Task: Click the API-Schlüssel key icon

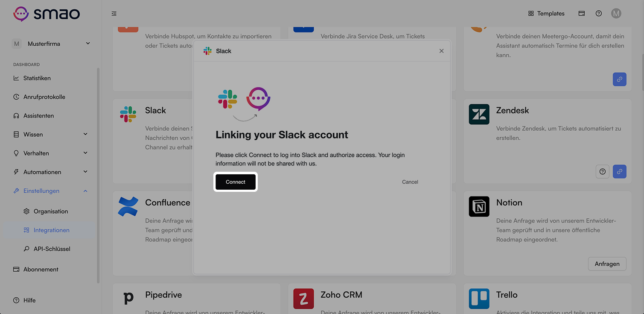Action: click(x=26, y=249)
